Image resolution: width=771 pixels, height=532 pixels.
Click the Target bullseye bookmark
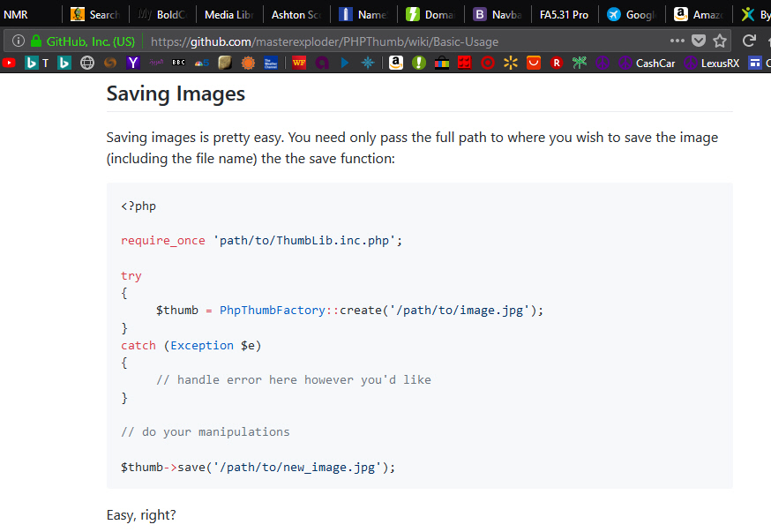pos(488,63)
